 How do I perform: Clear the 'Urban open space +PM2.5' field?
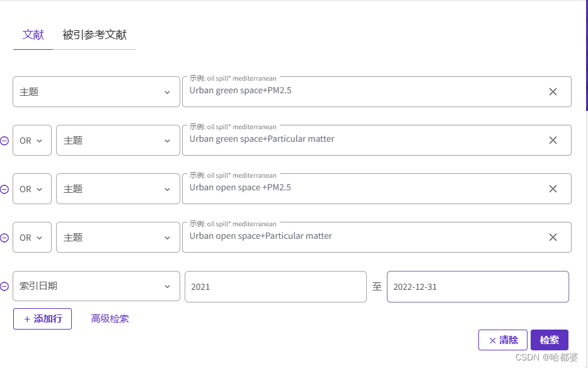click(553, 188)
